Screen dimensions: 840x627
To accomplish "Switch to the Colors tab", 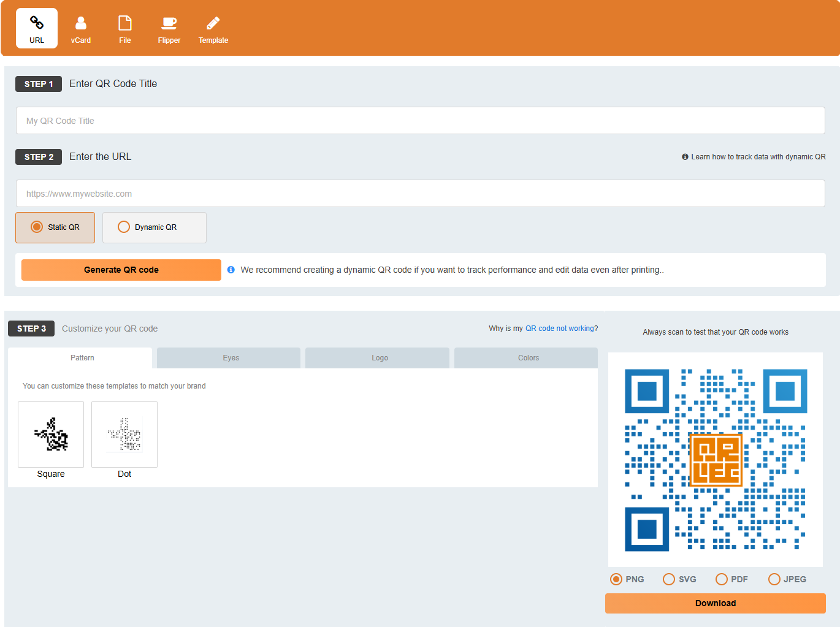I will tap(528, 358).
